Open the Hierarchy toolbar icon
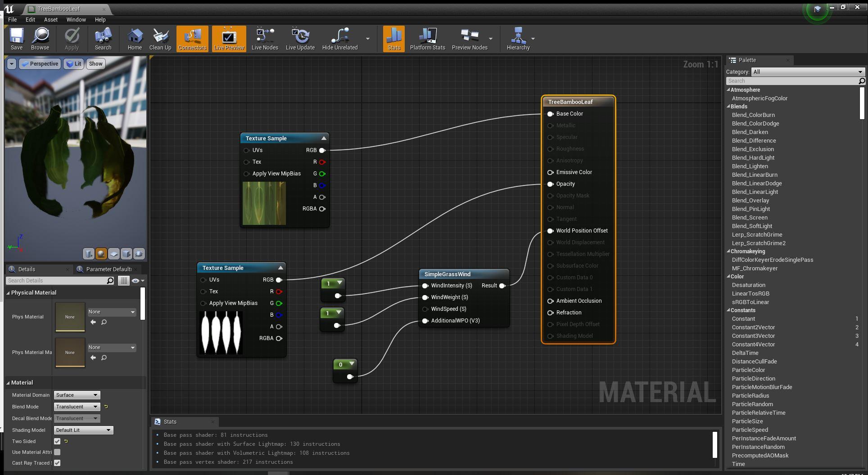 point(518,39)
